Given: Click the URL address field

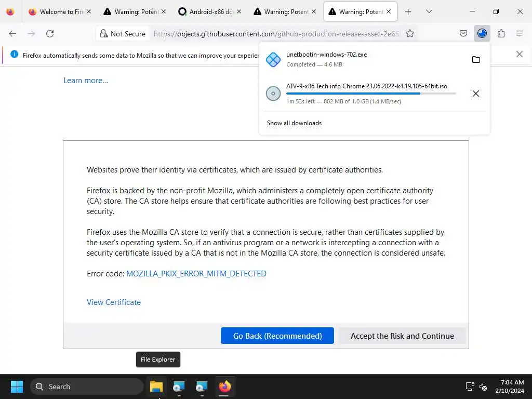Looking at the screenshot, I should [276, 34].
